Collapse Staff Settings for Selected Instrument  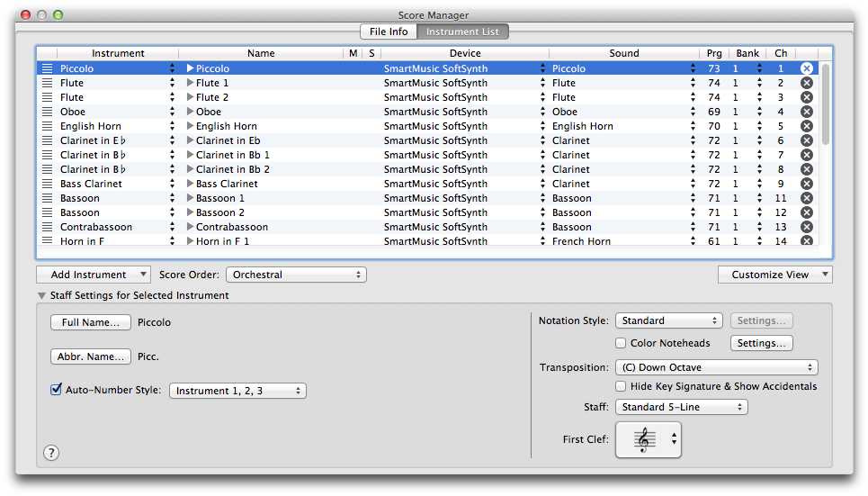coord(41,296)
